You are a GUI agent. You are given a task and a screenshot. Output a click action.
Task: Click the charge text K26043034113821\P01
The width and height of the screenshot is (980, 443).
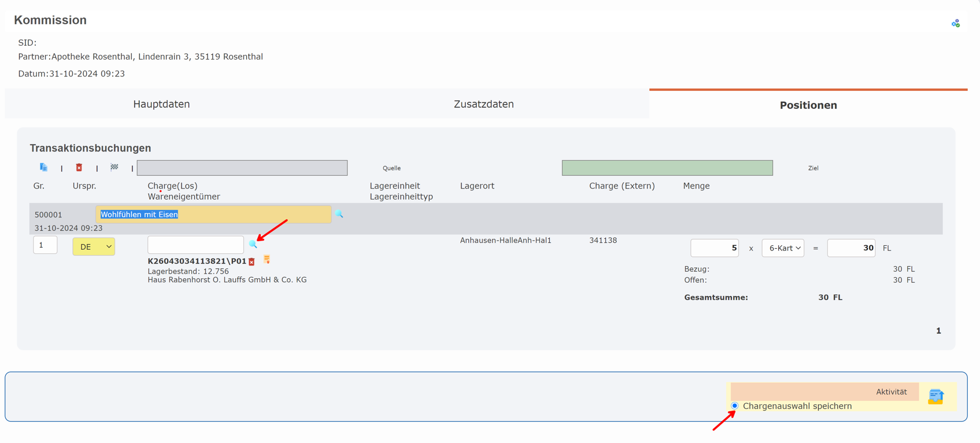click(197, 261)
